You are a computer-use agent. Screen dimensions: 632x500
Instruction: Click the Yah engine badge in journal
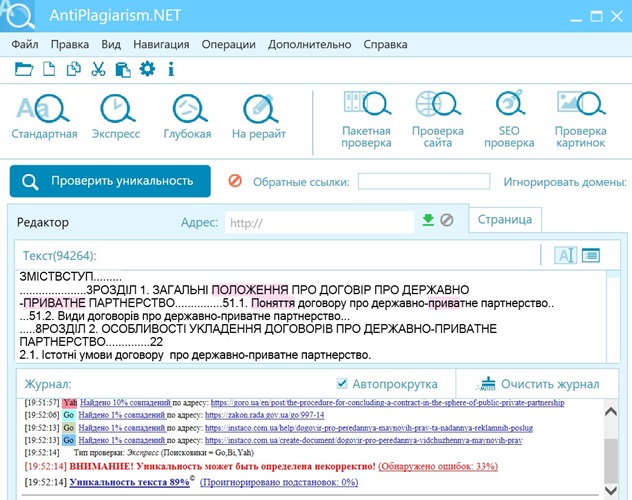(x=70, y=402)
